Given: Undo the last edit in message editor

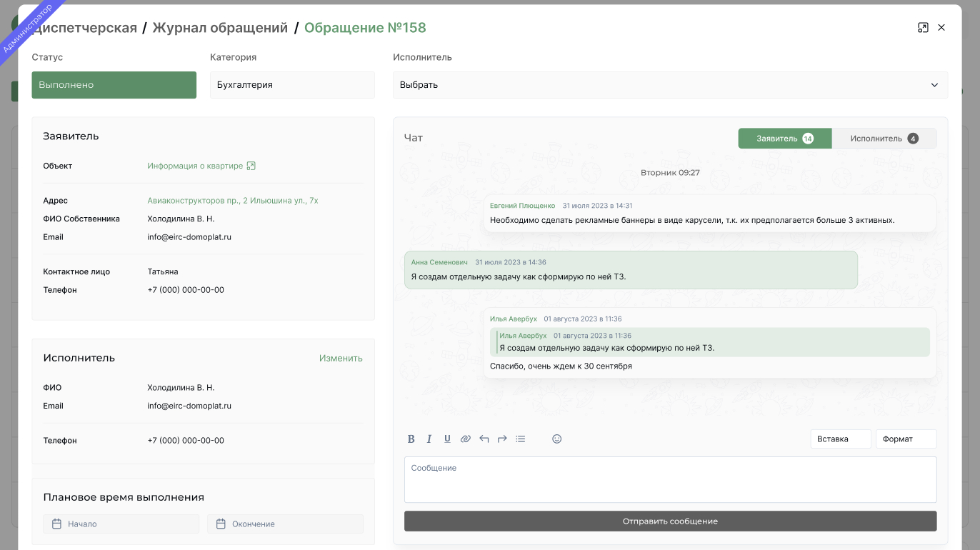Looking at the screenshot, I should 484,439.
